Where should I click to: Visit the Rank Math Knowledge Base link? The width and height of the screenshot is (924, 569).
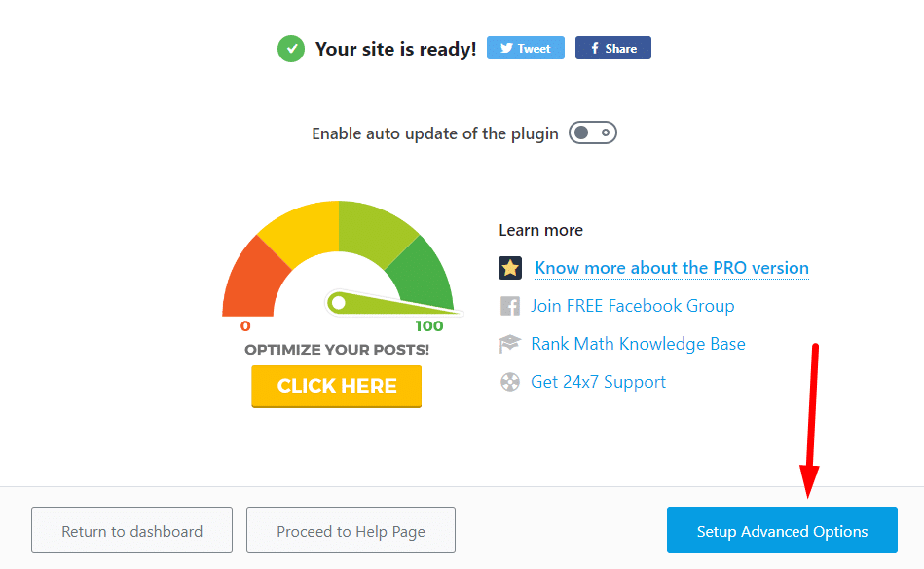pos(638,344)
